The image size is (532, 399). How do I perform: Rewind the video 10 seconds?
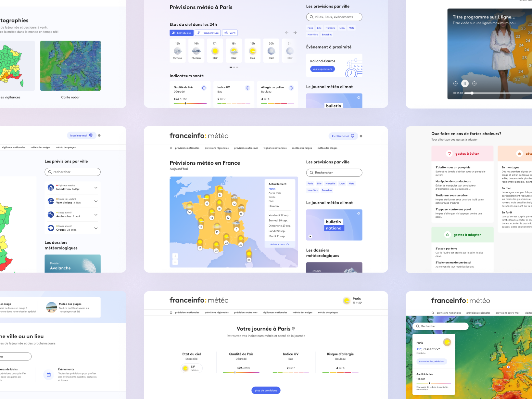tap(455, 84)
